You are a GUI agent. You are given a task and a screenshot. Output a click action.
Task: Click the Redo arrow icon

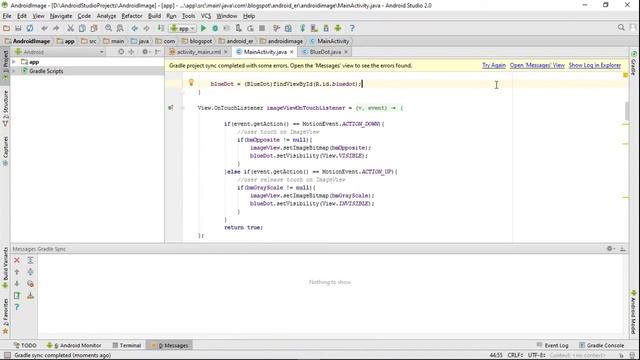[x=56, y=28]
